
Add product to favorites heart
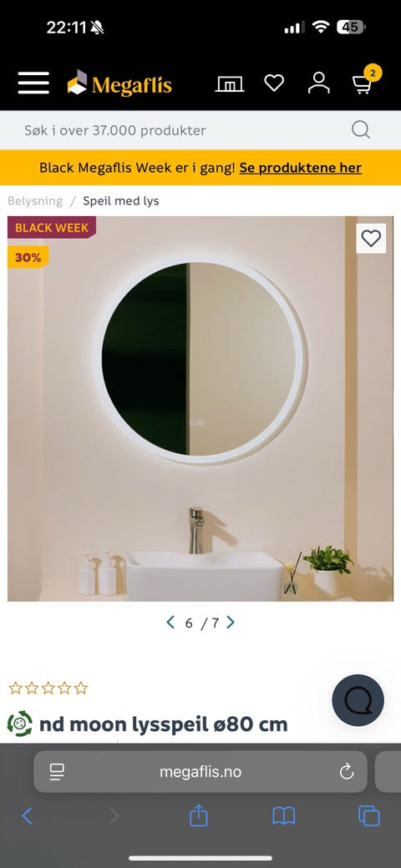(x=371, y=239)
